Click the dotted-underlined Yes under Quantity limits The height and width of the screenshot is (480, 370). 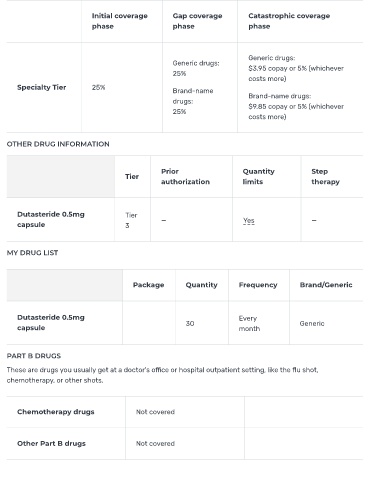[x=249, y=220]
